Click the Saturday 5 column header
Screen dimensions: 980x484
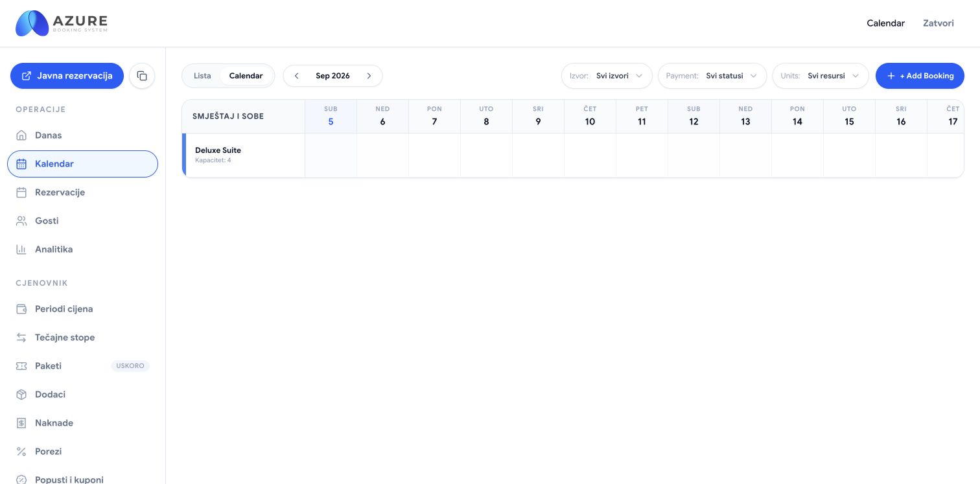[331, 116]
